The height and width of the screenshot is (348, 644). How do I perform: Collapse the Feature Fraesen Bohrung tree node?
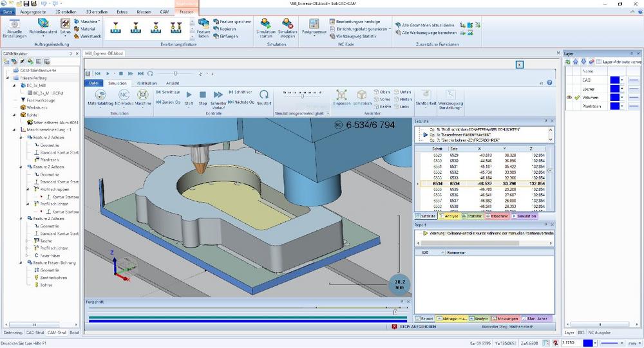[21, 262]
